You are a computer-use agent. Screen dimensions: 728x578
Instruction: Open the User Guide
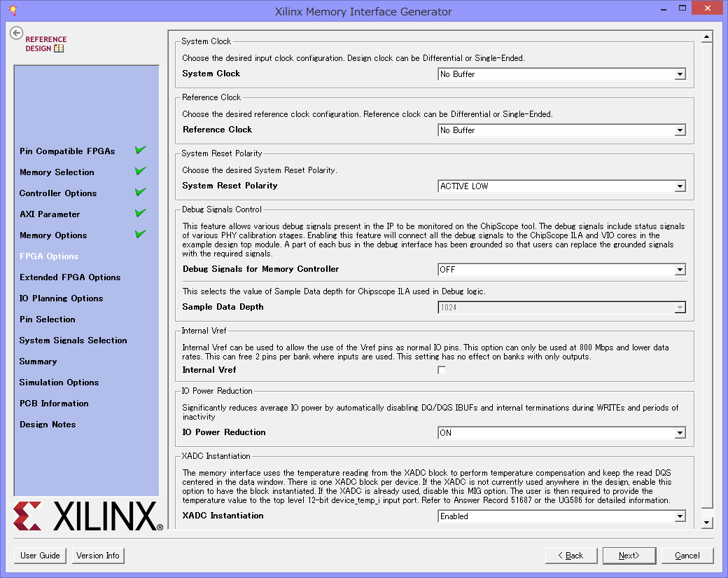tap(40, 556)
